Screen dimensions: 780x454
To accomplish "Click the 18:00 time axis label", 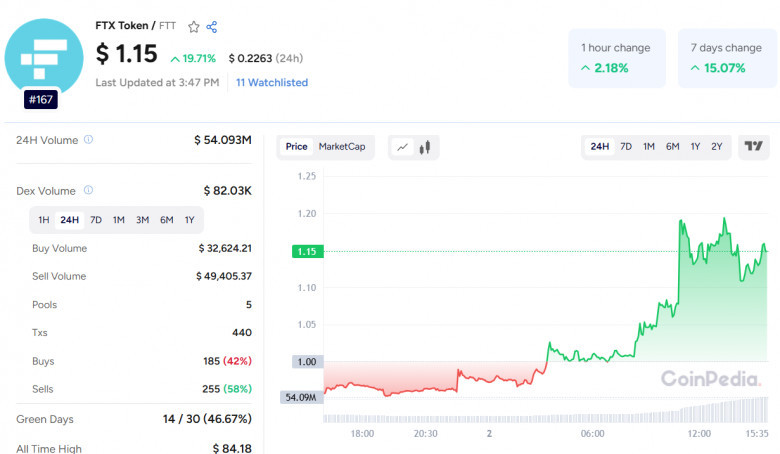I will [x=362, y=434].
